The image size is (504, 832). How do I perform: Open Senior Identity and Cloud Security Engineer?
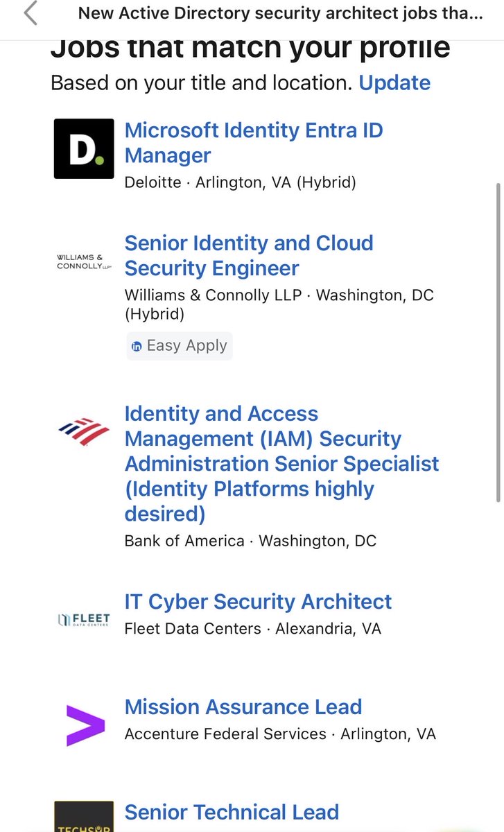(x=249, y=256)
